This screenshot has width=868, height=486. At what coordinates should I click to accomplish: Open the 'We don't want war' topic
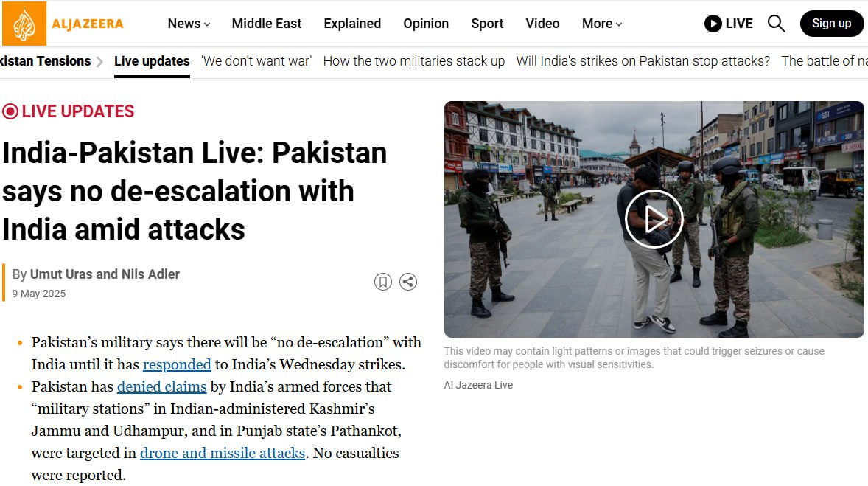(x=256, y=61)
